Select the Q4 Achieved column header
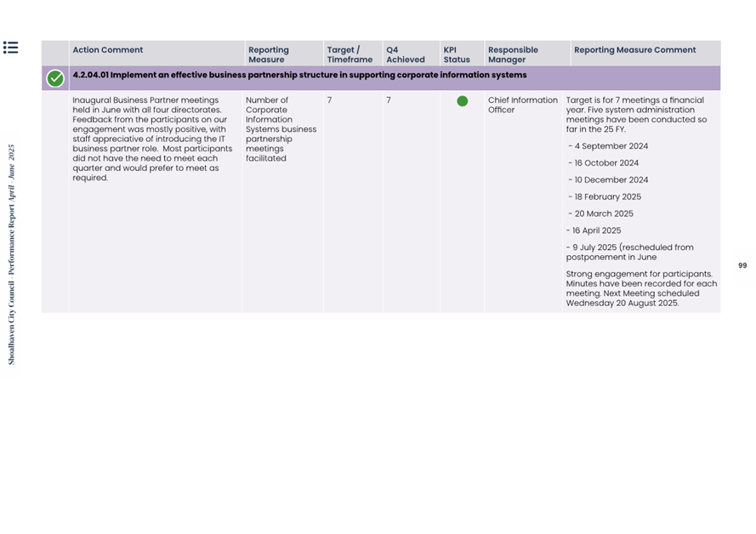The image size is (756, 534). tap(405, 54)
